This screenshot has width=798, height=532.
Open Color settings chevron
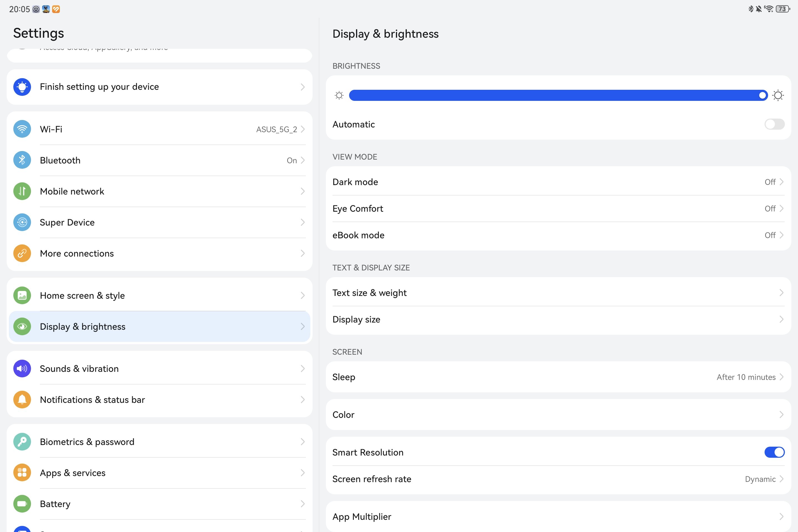point(781,415)
